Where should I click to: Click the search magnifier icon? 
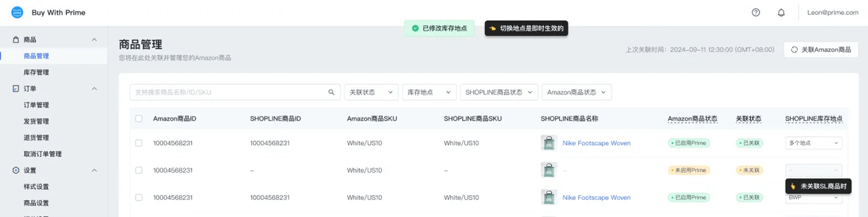[x=331, y=92]
